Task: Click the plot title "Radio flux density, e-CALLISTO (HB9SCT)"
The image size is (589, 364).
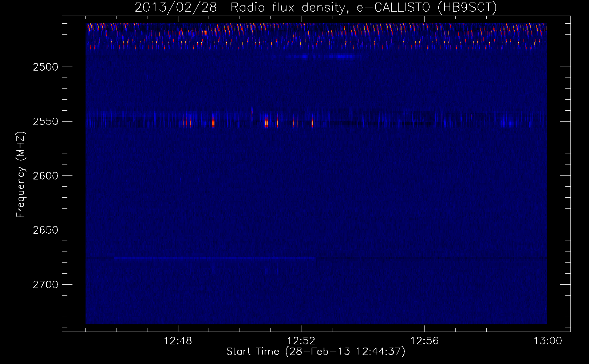Action: coord(364,7)
